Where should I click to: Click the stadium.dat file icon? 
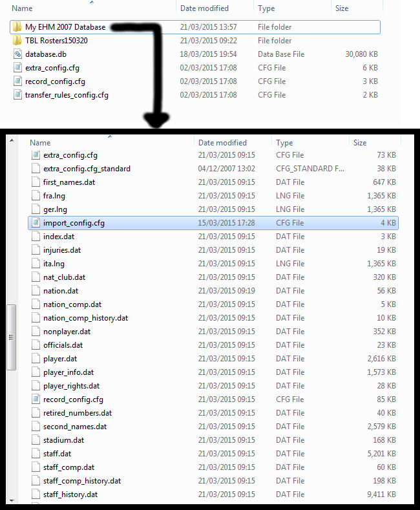(36, 440)
